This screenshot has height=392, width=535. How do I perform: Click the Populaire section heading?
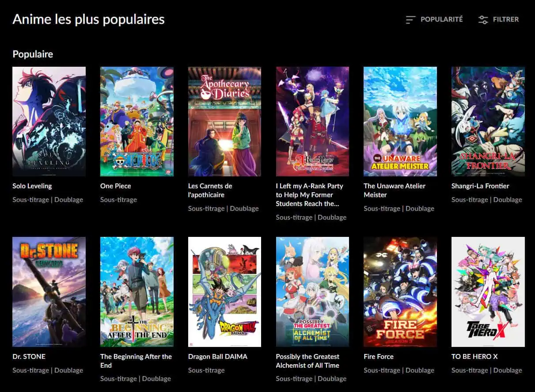click(33, 54)
